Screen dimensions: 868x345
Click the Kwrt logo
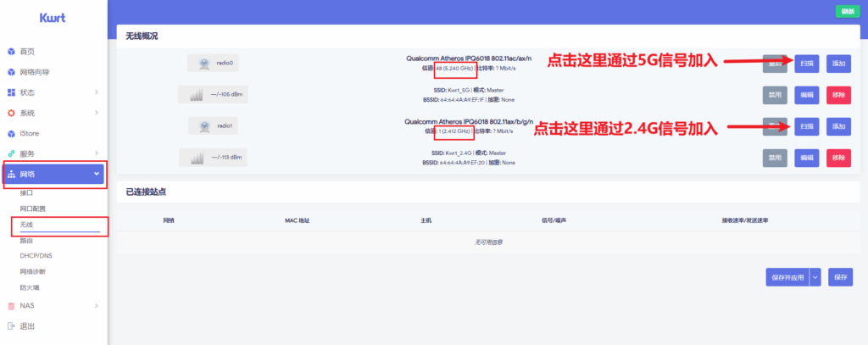click(x=53, y=18)
